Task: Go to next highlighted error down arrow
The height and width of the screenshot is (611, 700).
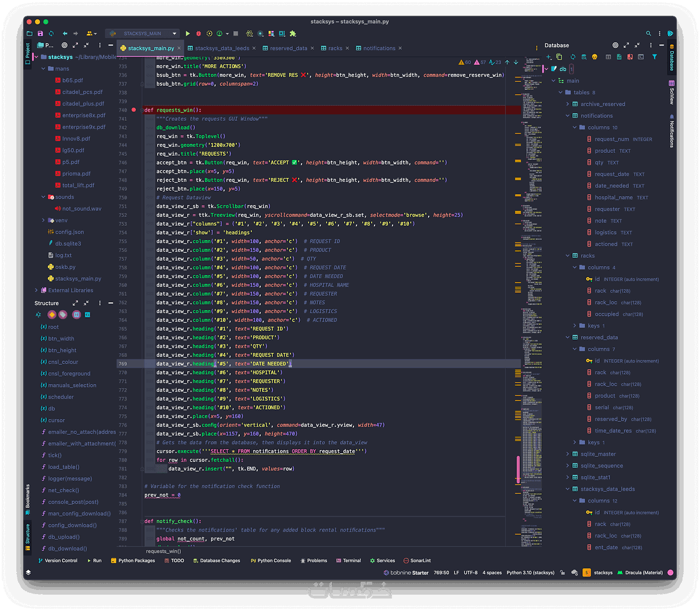Action: point(516,62)
